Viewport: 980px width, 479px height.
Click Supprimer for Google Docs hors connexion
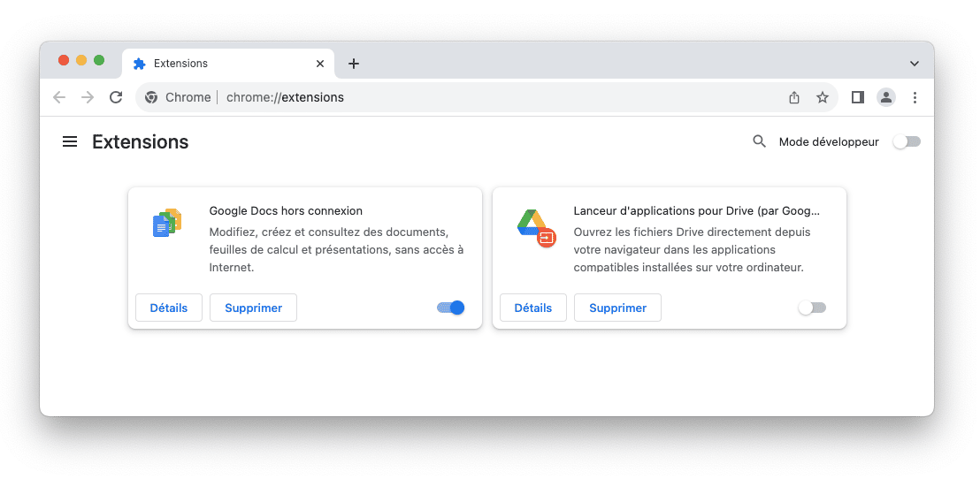253,308
